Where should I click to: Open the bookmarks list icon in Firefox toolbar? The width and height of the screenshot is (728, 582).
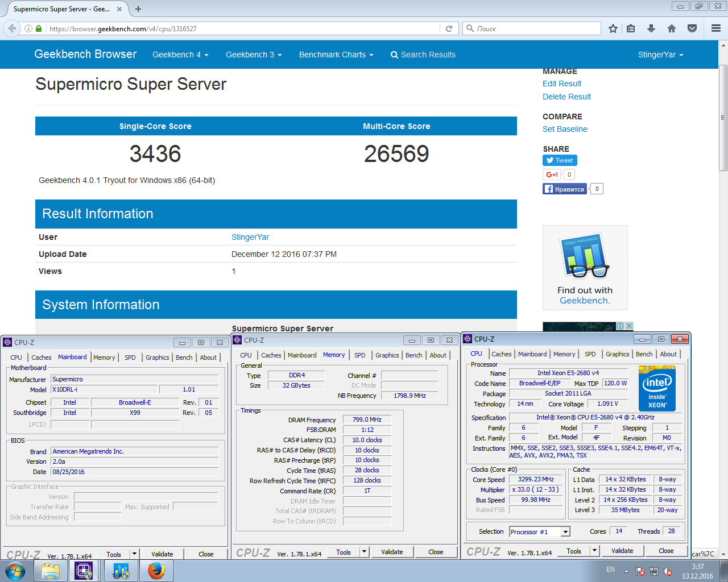pyautogui.click(x=631, y=28)
